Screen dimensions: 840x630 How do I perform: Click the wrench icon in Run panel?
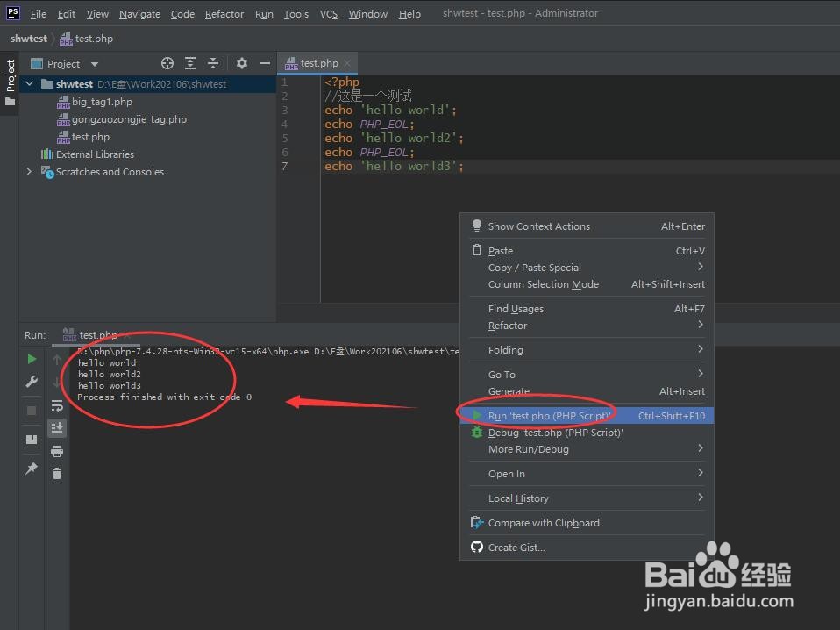pos(32,382)
